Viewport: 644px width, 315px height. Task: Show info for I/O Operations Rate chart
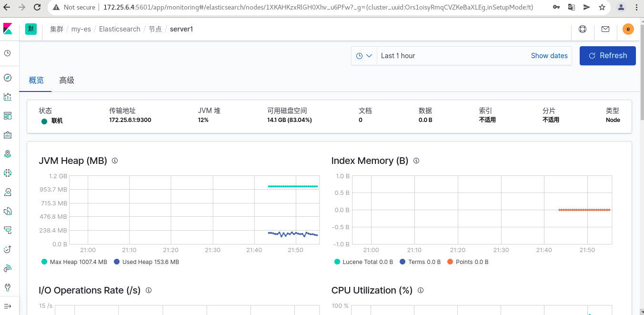[149, 290]
